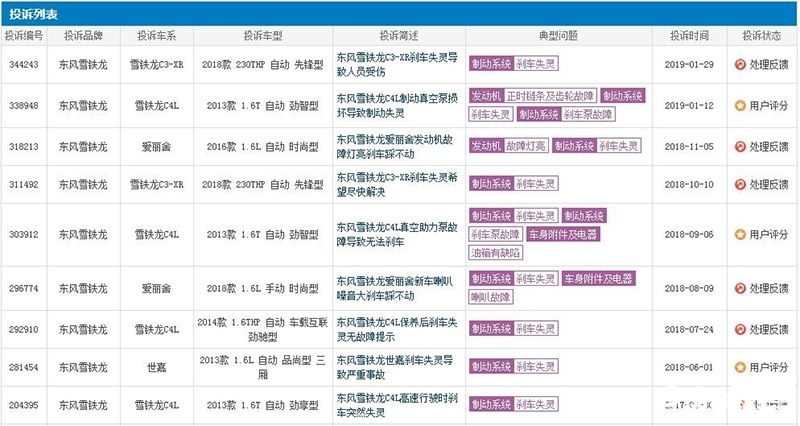Click the 投诉状态 column header
The height and width of the screenshot is (426, 800).
pyautogui.click(x=762, y=36)
